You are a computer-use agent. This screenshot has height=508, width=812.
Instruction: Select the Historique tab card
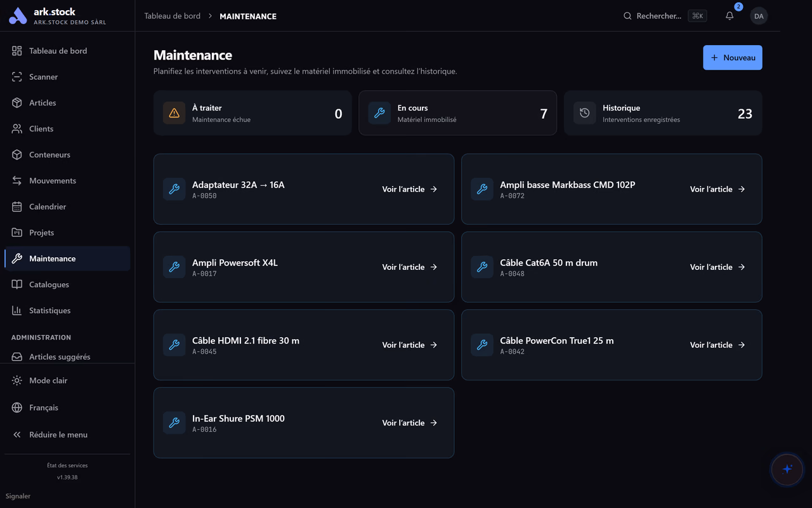(x=663, y=113)
